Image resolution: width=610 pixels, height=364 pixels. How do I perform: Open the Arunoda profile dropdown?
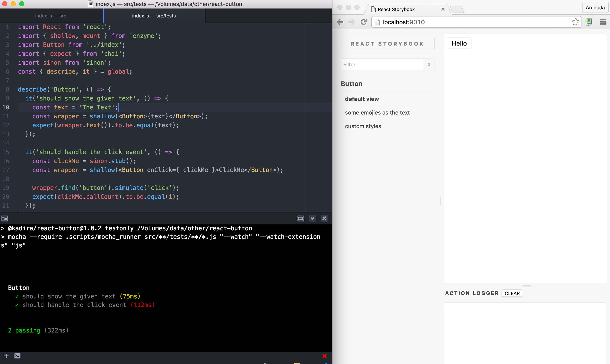point(595,7)
